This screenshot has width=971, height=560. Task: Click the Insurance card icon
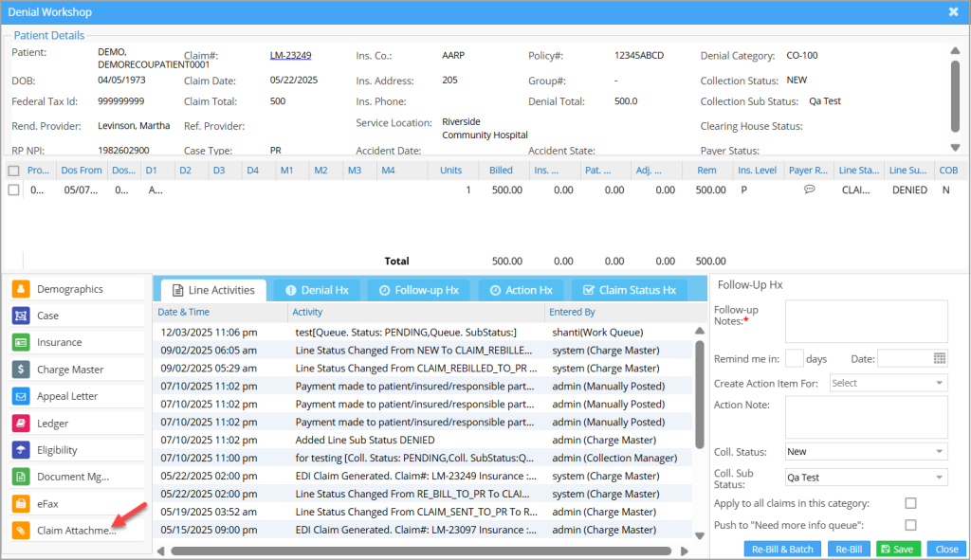21,342
